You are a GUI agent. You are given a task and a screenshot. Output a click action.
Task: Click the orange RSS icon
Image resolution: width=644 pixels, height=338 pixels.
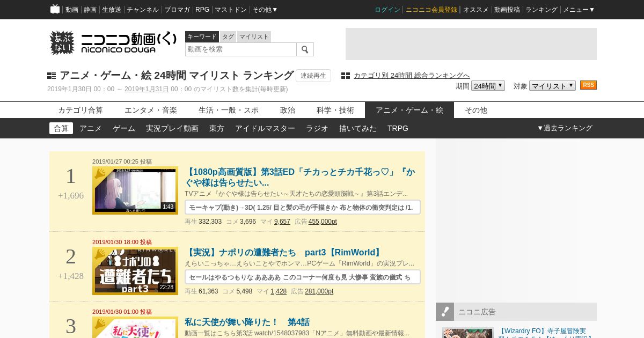(588, 85)
